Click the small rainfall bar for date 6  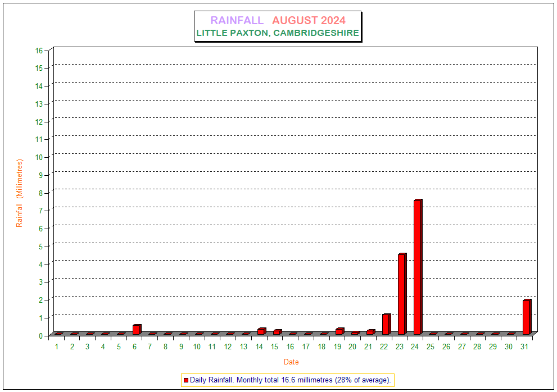coord(137,330)
